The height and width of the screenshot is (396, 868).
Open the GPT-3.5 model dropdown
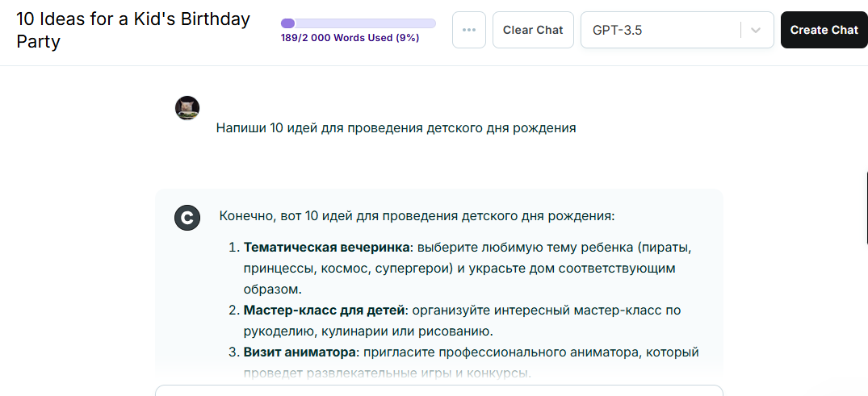pos(677,30)
